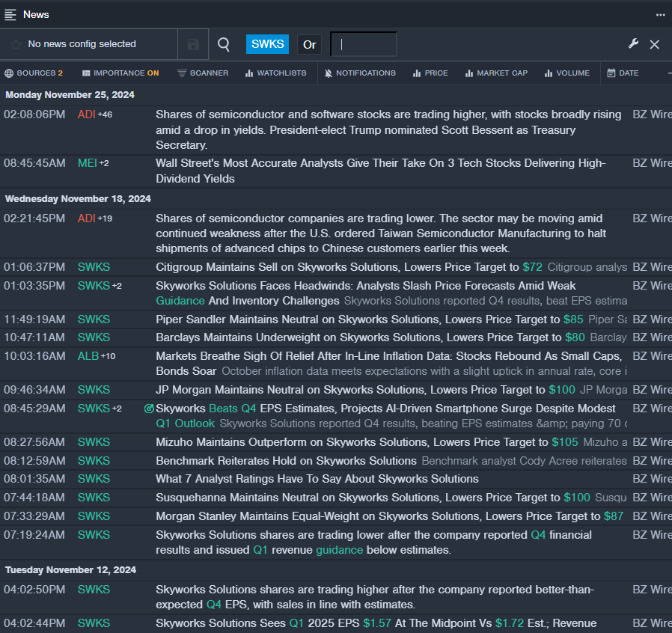Viewport: 672px width, 633px height.
Task: Open settings with the wrench icon
Action: 633,43
